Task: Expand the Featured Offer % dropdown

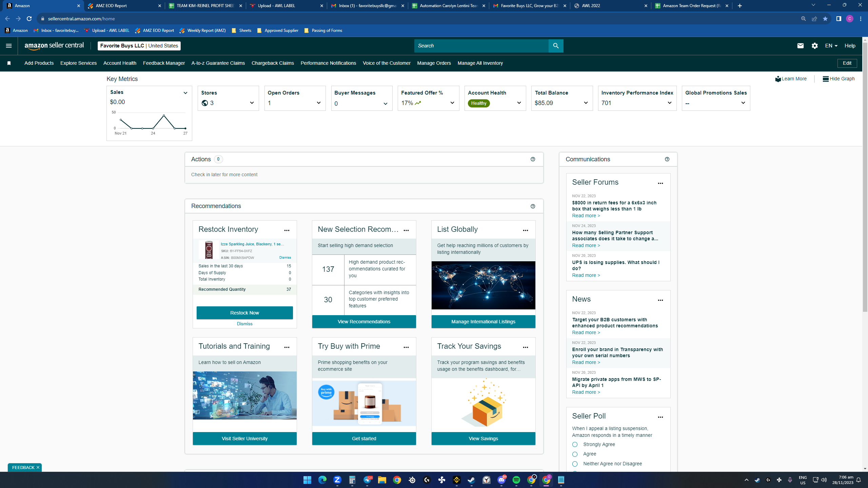Action: [452, 103]
